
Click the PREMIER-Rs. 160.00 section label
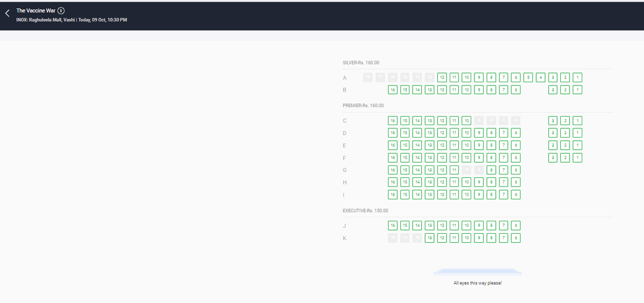click(x=362, y=105)
